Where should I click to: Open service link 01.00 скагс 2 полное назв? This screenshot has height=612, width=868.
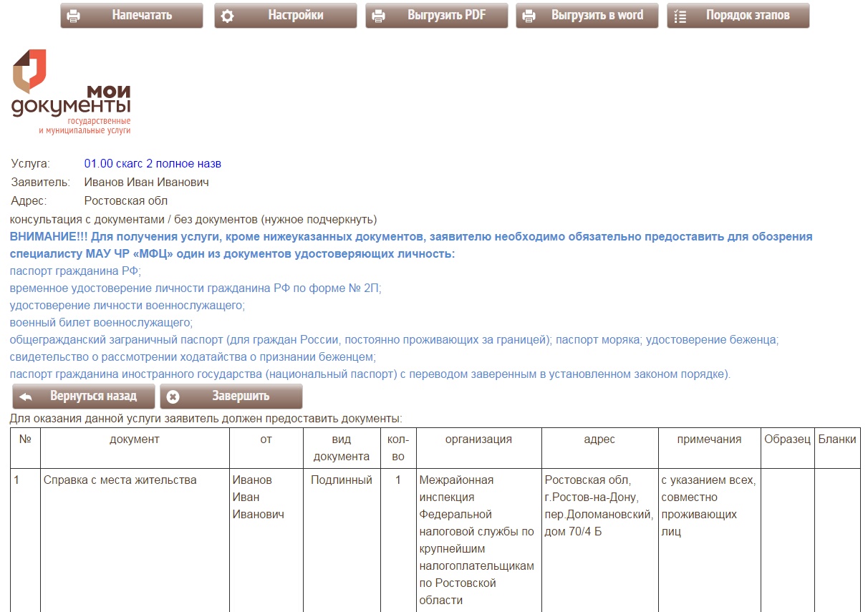153,164
